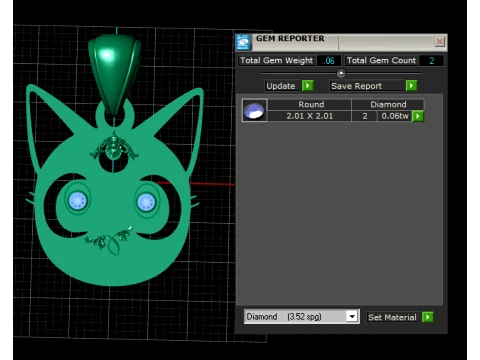Click the Update button label

[x=280, y=86]
